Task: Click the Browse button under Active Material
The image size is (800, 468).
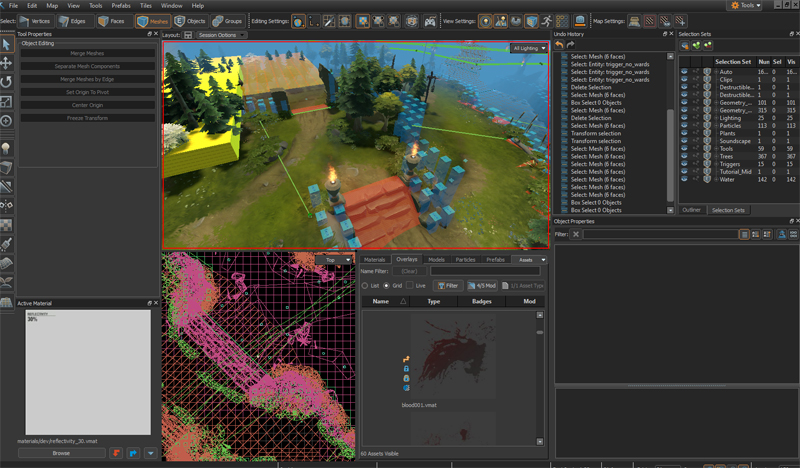Action: 62,453
